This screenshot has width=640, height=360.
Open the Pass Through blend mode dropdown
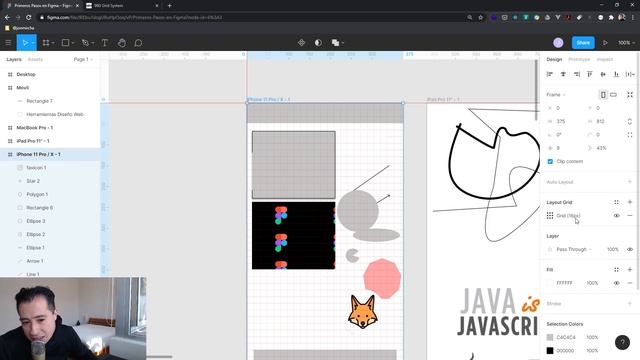pos(574,249)
